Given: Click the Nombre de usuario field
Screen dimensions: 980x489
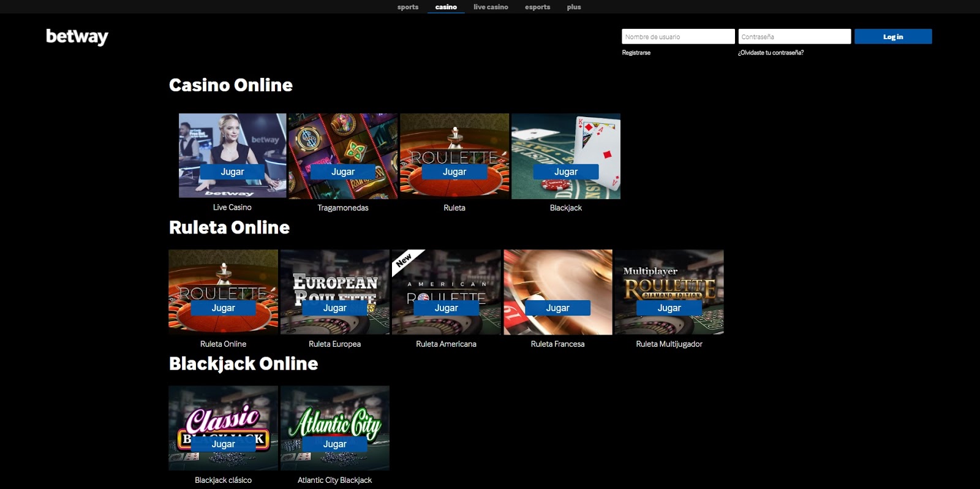Looking at the screenshot, I should pyautogui.click(x=678, y=37).
